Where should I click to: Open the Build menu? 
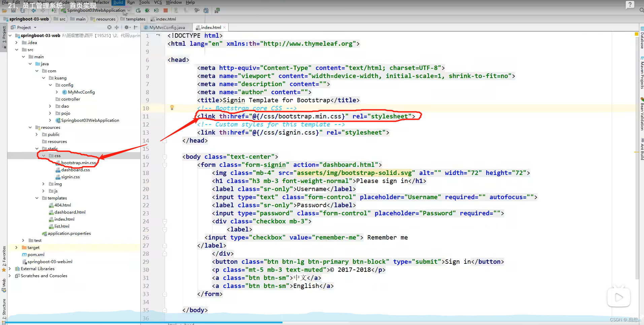click(x=118, y=2)
